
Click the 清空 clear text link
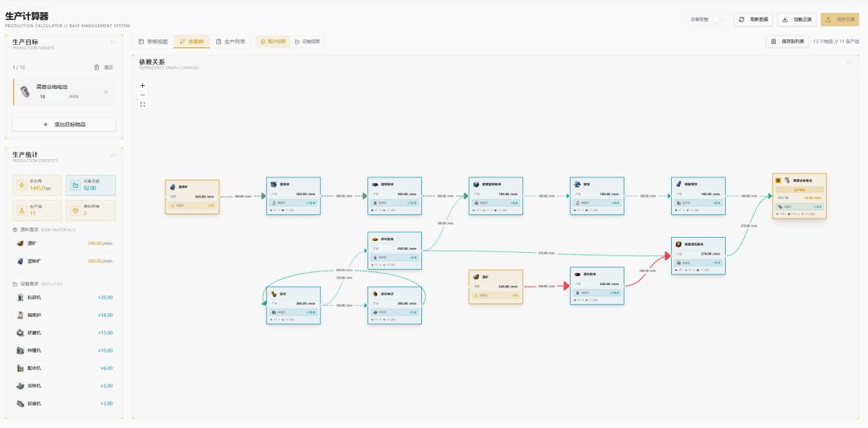108,67
